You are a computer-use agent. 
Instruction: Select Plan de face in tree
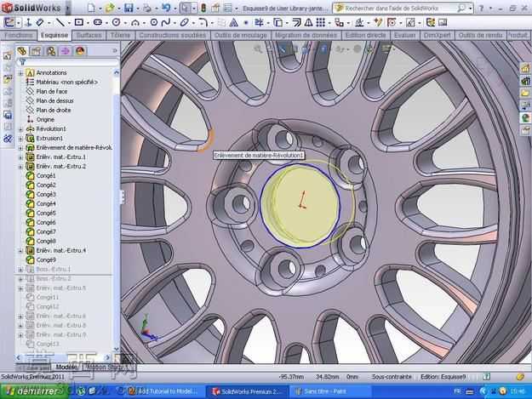tap(52, 92)
